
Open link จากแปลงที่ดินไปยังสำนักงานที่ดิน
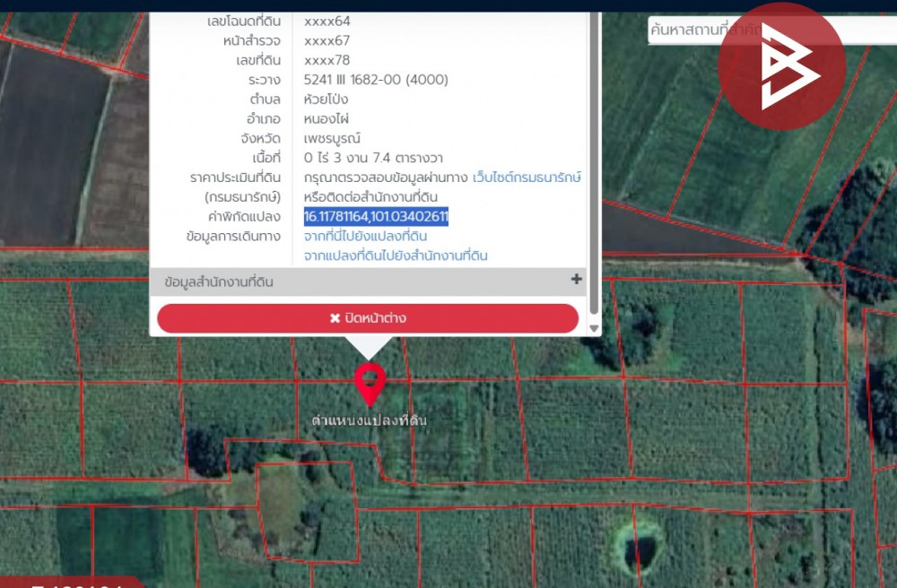pyautogui.click(x=396, y=255)
